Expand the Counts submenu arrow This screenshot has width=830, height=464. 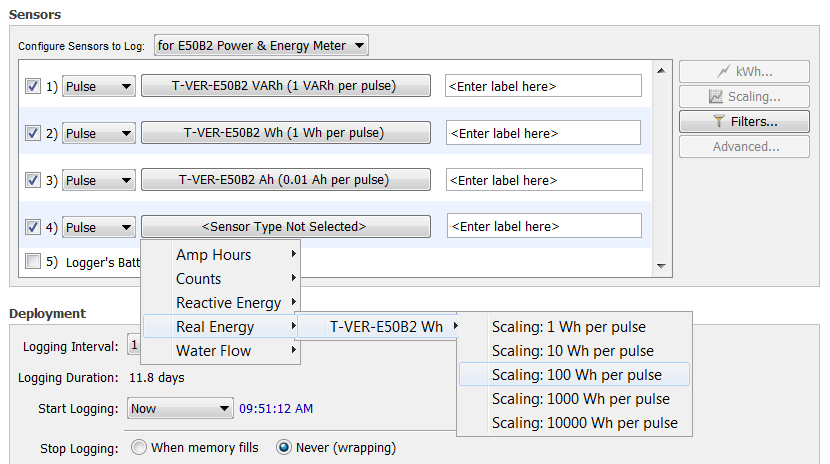tap(293, 278)
